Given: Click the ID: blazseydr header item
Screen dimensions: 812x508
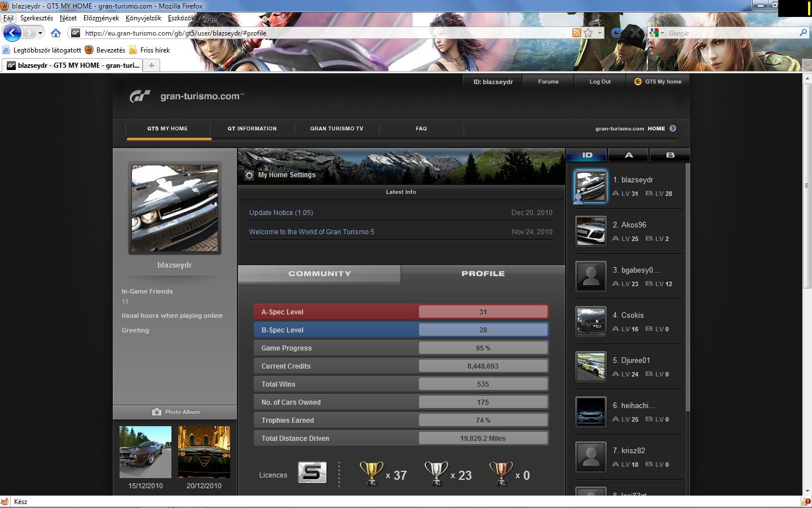Looking at the screenshot, I should point(493,82).
